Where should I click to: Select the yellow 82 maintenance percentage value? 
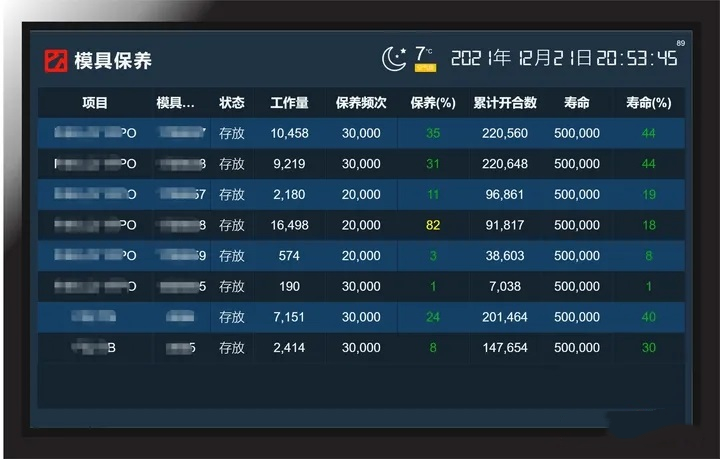(433, 225)
